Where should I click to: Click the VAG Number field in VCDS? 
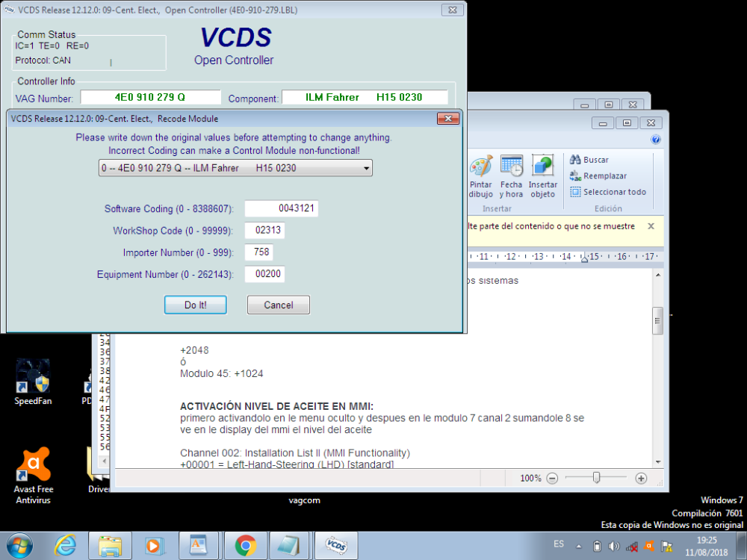tap(151, 97)
